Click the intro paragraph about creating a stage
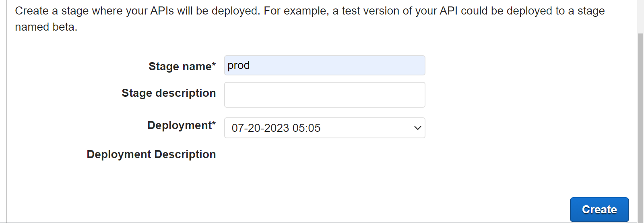The height and width of the screenshot is (223, 644). coord(310,19)
